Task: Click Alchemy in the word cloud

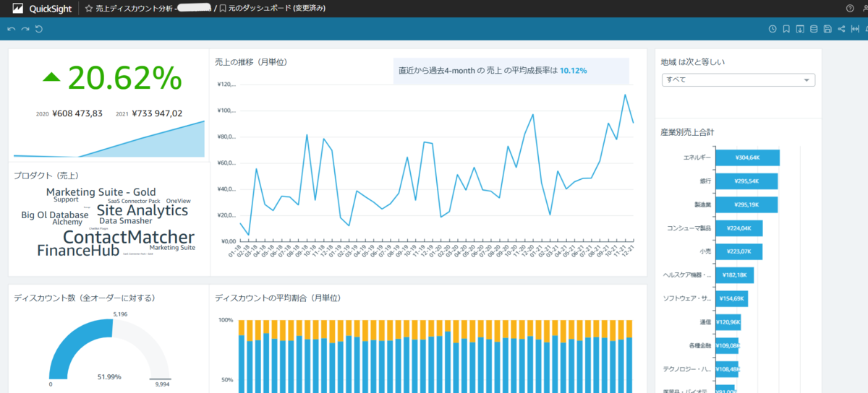Action: click(67, 223)
